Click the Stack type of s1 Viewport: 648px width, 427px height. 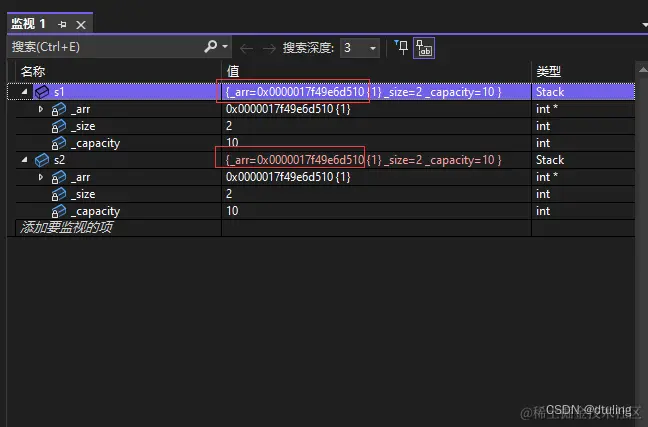550,92
